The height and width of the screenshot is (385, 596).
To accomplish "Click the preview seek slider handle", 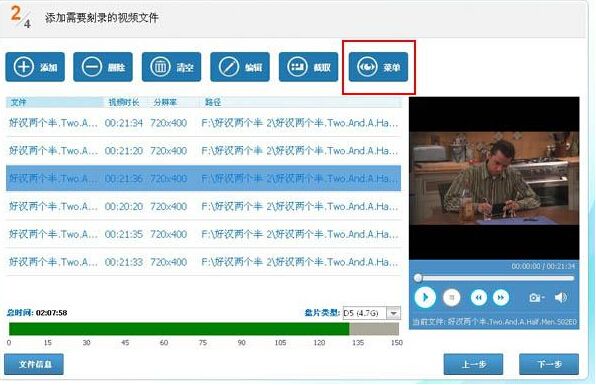I will click(418, 278).
